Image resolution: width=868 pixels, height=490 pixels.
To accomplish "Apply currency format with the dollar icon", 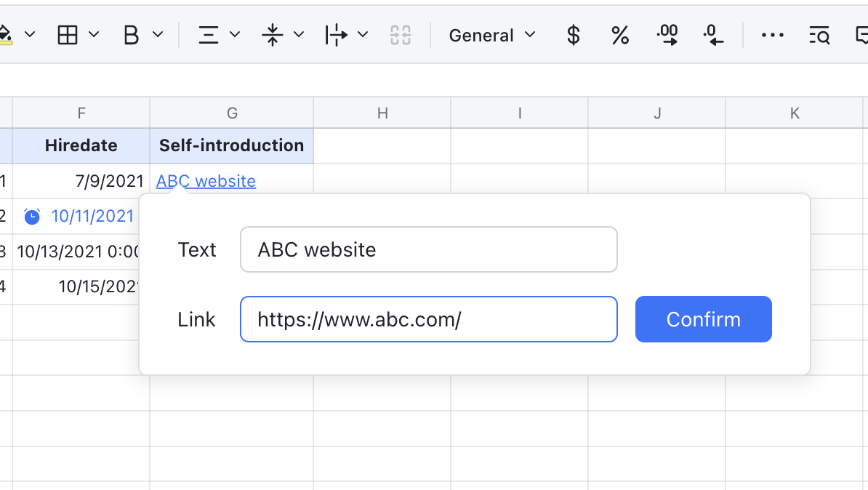I will [573, 34].
